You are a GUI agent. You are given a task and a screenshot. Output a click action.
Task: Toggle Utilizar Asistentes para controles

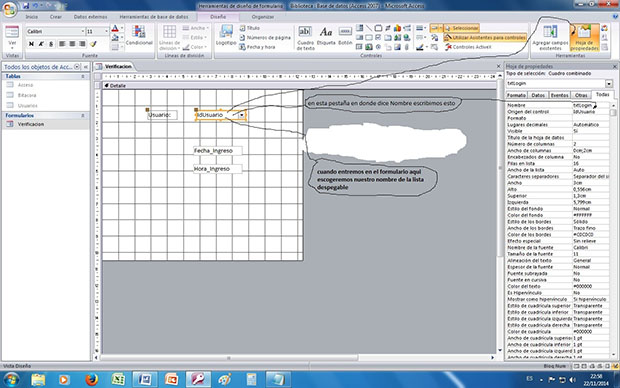coord(486,37)
